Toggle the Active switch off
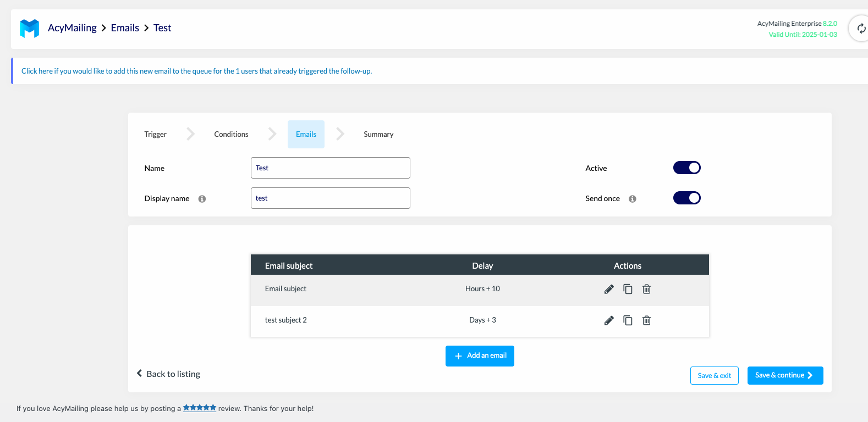The height and width of the screenshot is (422, 868). [x=686, y=168]
